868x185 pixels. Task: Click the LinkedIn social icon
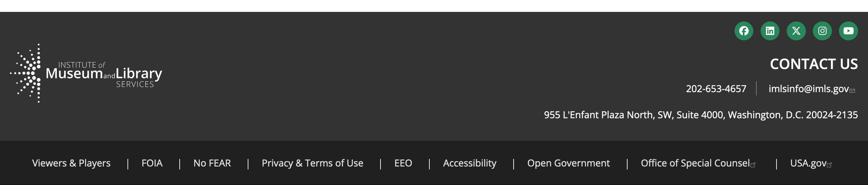coord(770,31)
